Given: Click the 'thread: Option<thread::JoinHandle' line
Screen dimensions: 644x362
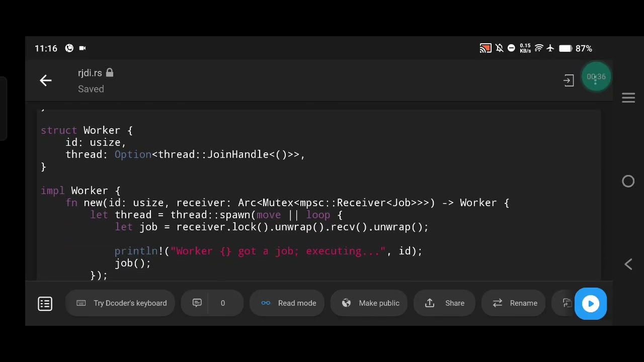Looking at the screenshot, I should [185, 154].
